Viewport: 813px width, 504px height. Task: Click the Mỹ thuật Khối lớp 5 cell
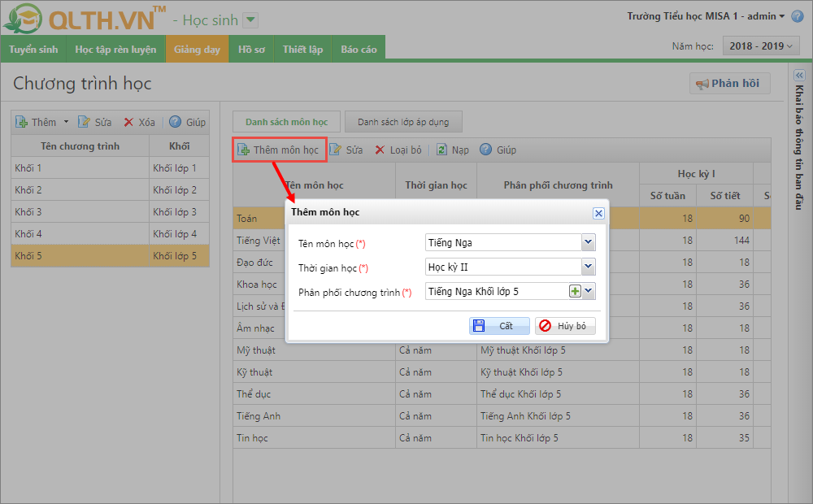click(558, 350)
